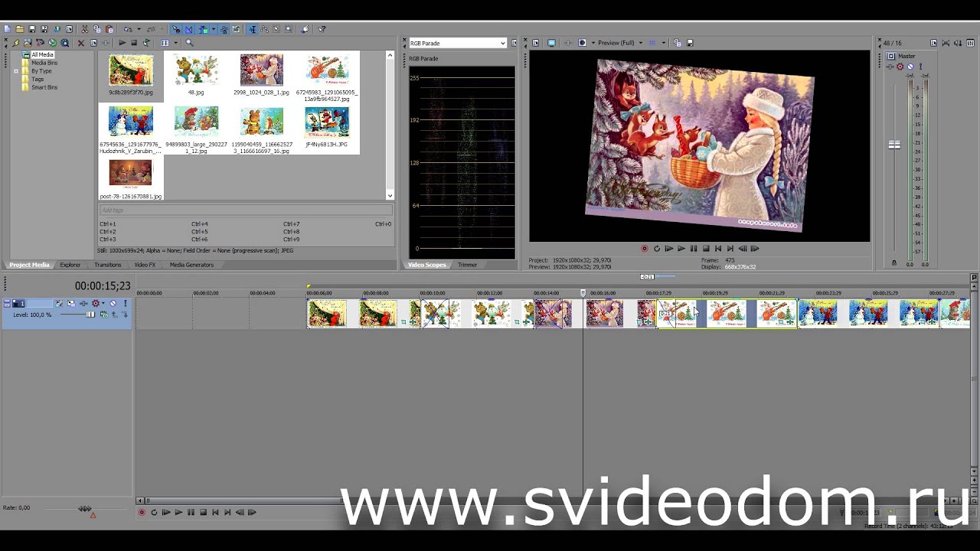Adjust video track Level slider
Screen dimensions: 980x551
[90, 315]
